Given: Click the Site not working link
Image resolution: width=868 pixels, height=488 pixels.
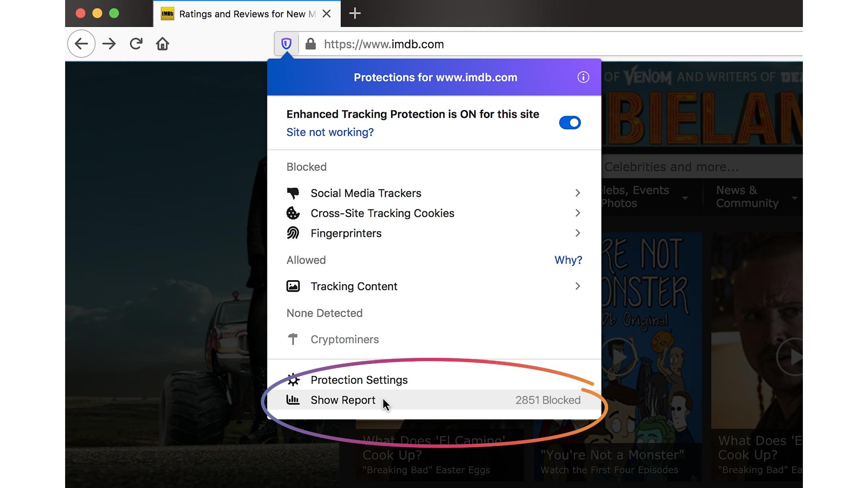Looking at the screenshot, I should (330, 132).
